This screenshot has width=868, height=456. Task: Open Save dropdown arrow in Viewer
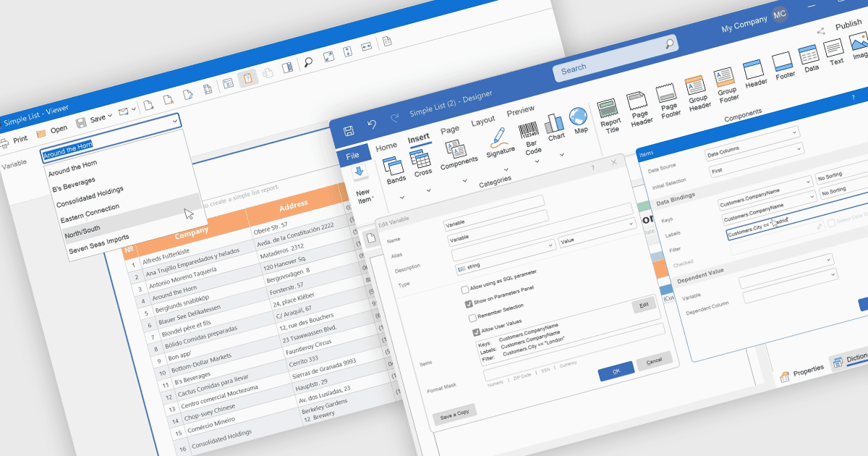click(x=109, y=116)
